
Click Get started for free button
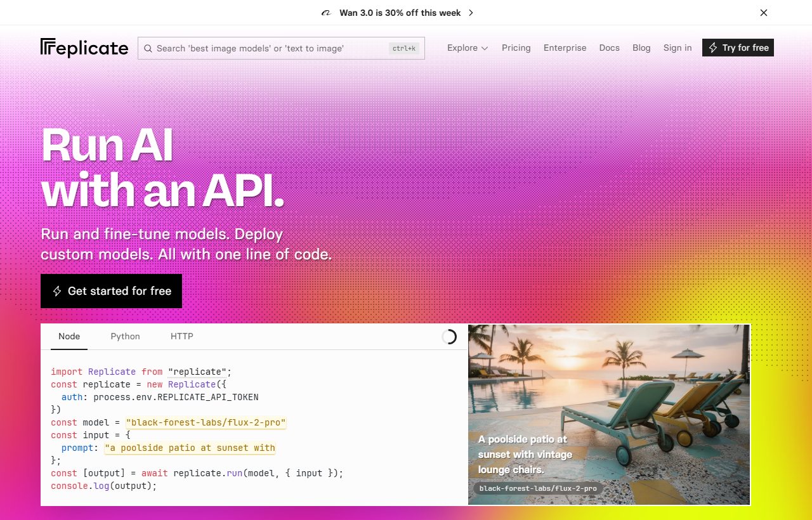(x=111, y=291)
